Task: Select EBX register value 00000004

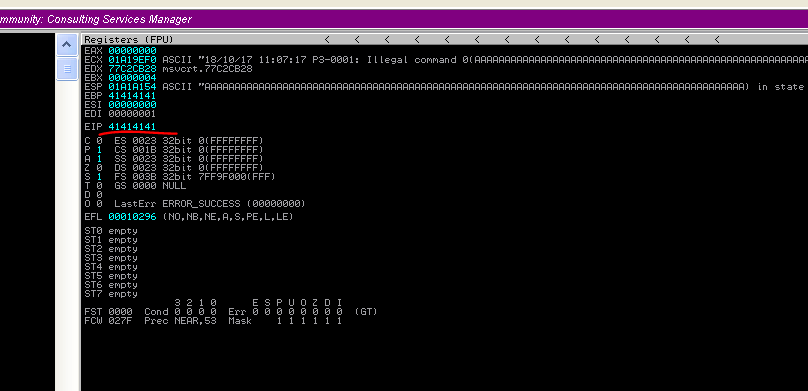Action: (x=132, y=78)
